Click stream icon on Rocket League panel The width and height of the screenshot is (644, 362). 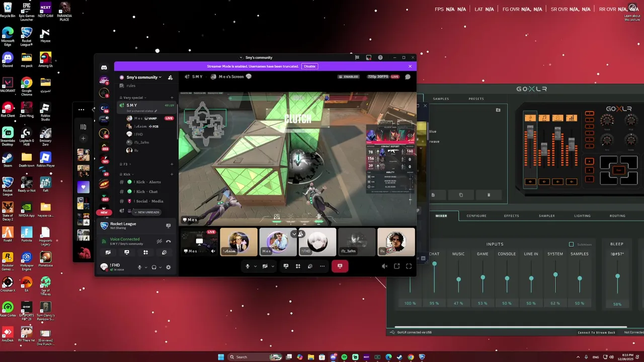(168, 226)
